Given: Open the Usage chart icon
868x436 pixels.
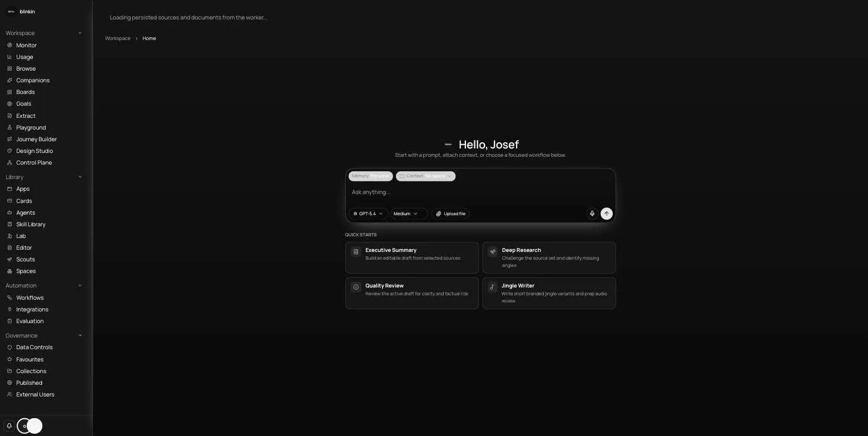Looking at the screenshot, I should [9, 57].
